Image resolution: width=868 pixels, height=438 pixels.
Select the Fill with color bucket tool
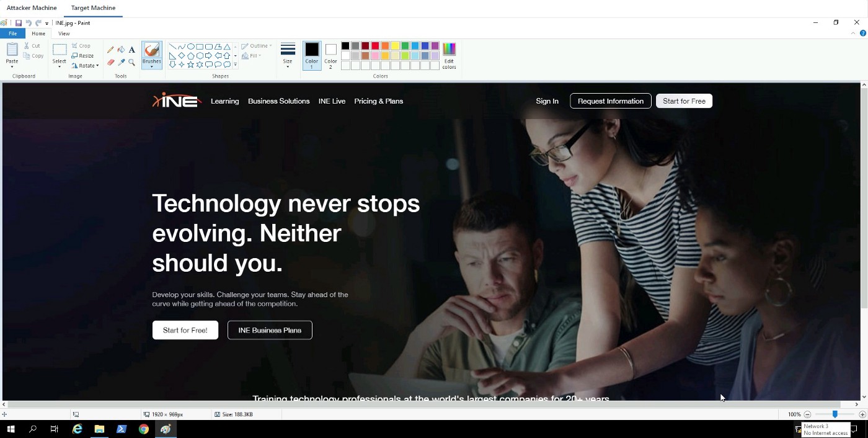pyautogui.click(x=121, y=50)
